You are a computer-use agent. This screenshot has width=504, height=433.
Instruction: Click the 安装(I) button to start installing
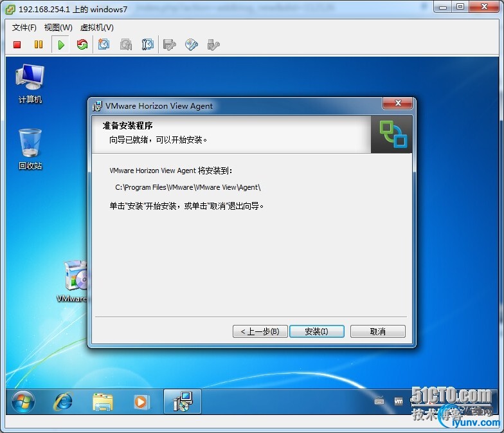pyautogui.click(x=316, y=331)
